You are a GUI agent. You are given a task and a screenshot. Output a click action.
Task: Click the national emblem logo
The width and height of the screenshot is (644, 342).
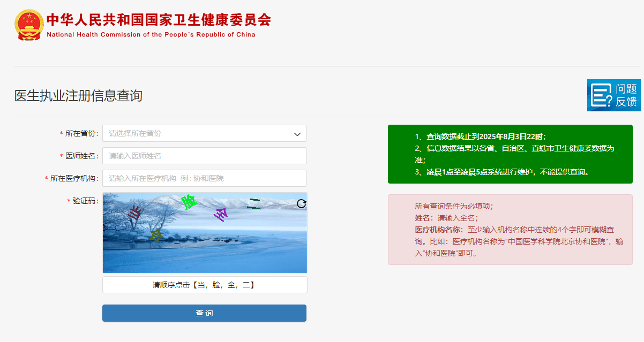28,25
